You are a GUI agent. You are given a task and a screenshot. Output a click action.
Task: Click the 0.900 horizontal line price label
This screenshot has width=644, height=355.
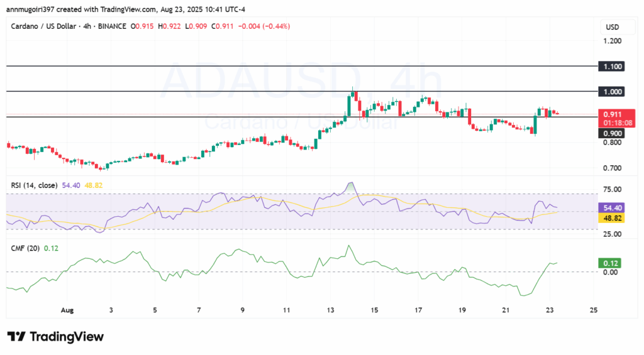pyautogui.click(x=611, y=133)
